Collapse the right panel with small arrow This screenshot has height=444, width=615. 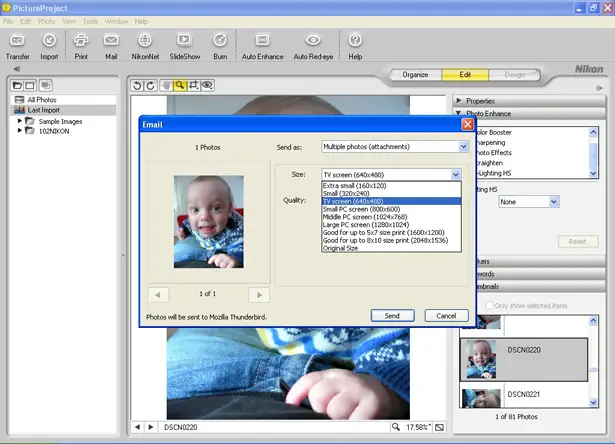click(599, 88)
